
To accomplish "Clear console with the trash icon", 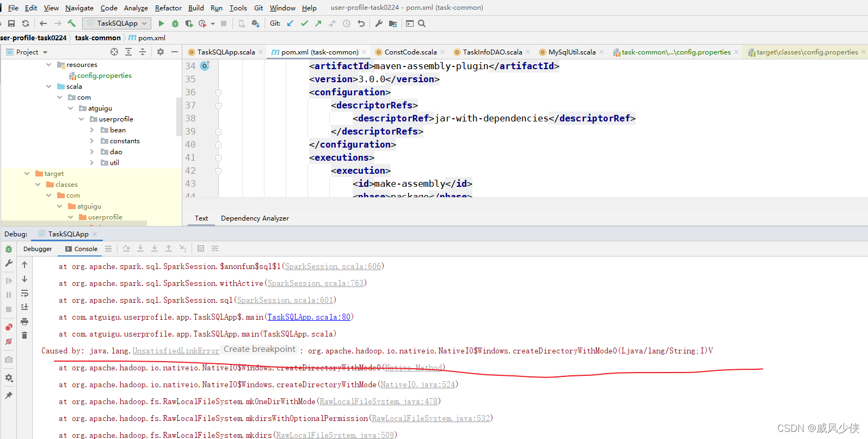I will (x=24, y=336).
